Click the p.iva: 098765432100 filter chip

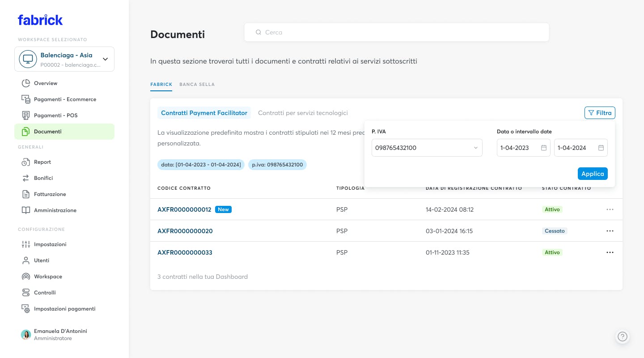[277, 165]
